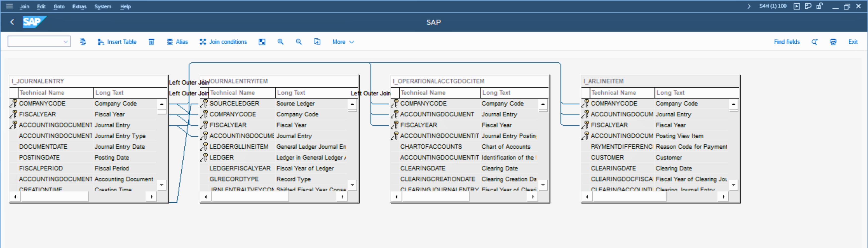Click the trash delete table icon
Image resolution: width=868 pixels, height=248 pixels.
tap(151, 42)
